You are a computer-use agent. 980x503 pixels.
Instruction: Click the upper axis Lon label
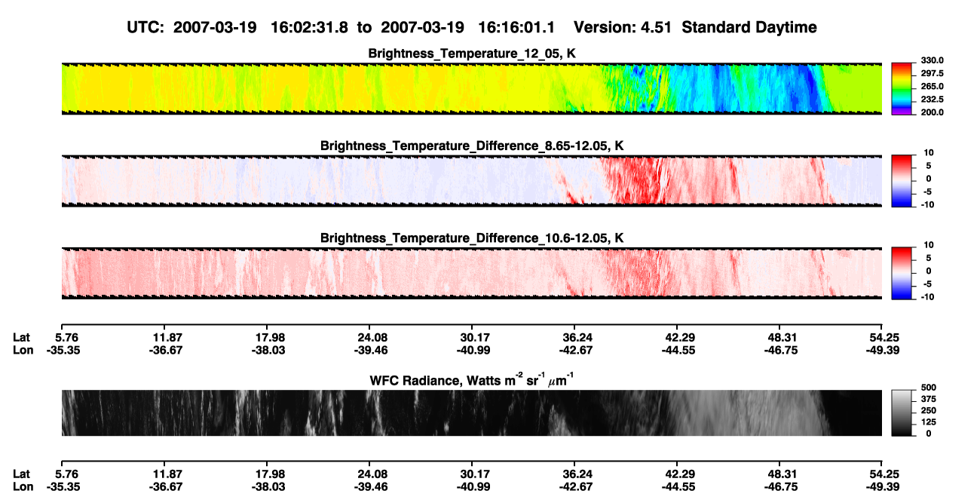[23, 350]
